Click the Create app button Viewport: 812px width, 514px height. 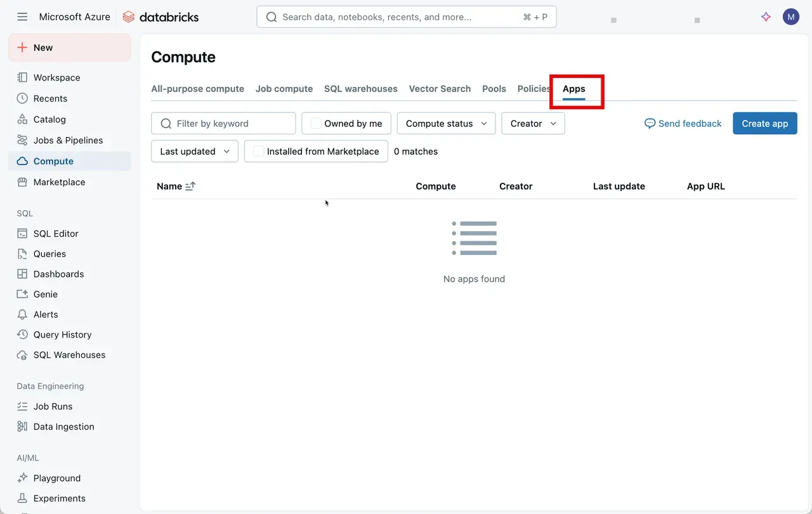click(x=764, y=124)
